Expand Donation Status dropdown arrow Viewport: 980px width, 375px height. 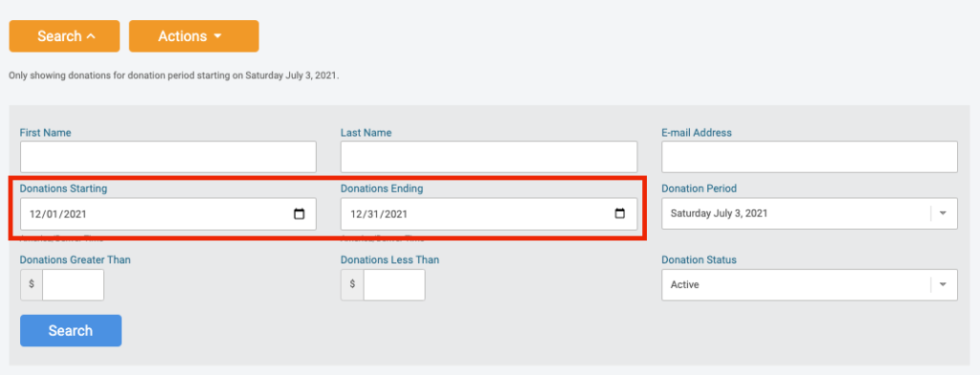pyautogui.click(x=944, y=285)
